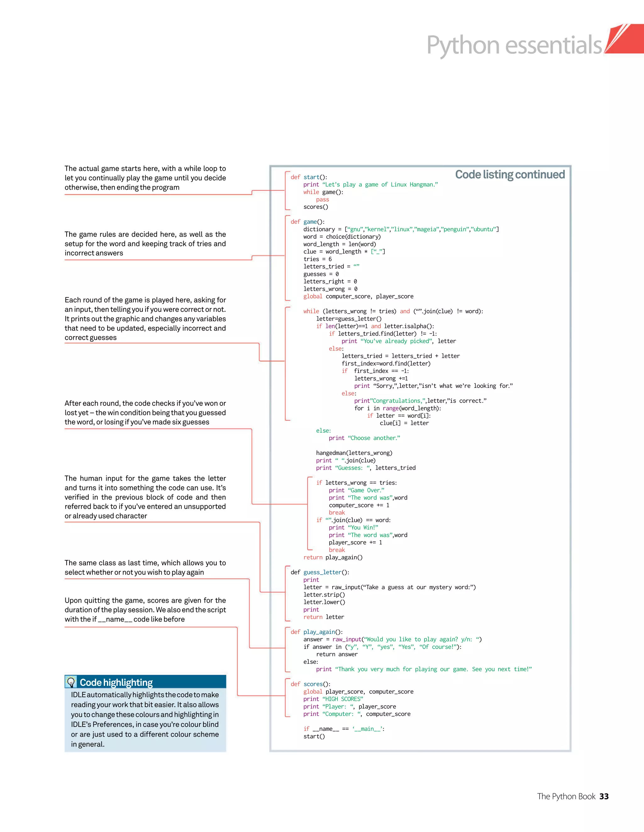
Task: Click annotation 'Upon quitting the game, scores'
Action: 145,610
